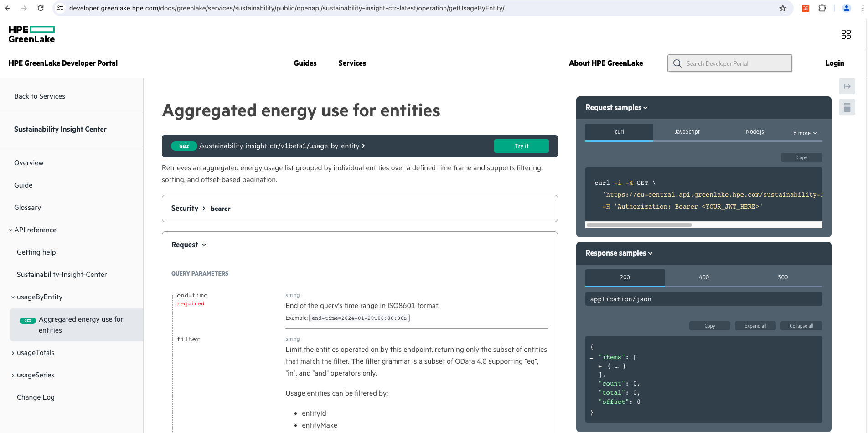Click the GET badge in sidebar
The image size is (868, 433).
28,320
